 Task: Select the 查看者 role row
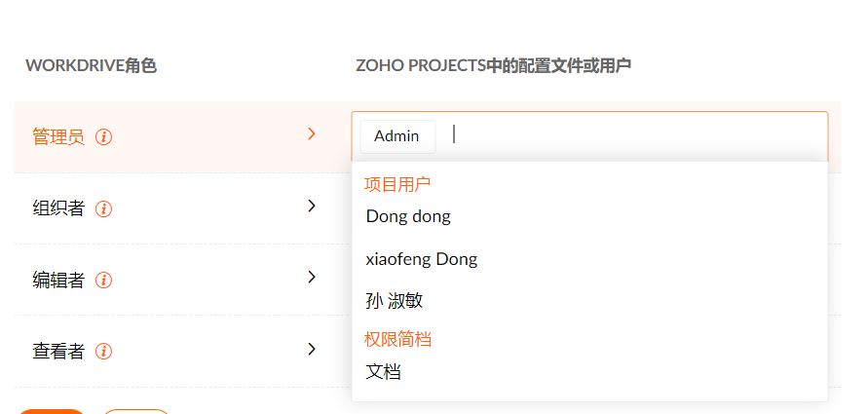[58, 352]
